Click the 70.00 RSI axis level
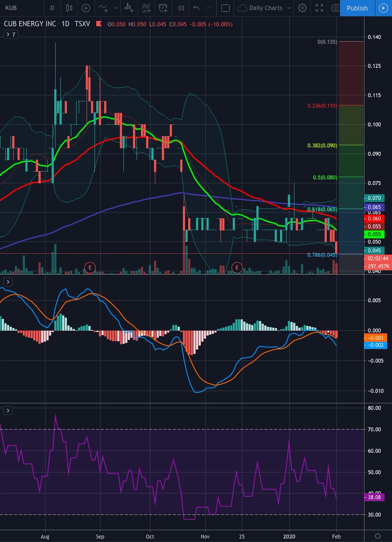This screenshot has height=542, width=392. (x=375, y=429)
